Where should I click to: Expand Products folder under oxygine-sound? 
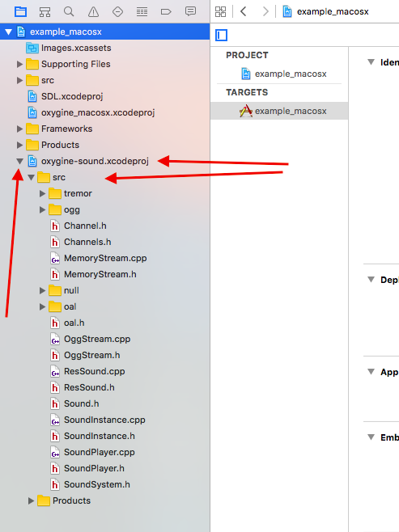[31, 500]
